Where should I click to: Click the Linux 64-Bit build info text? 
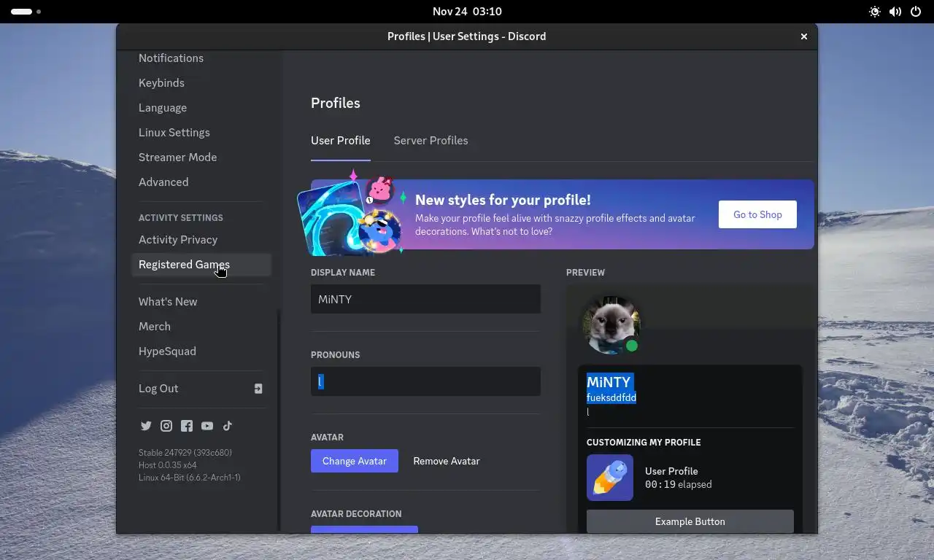pos(190,478)
